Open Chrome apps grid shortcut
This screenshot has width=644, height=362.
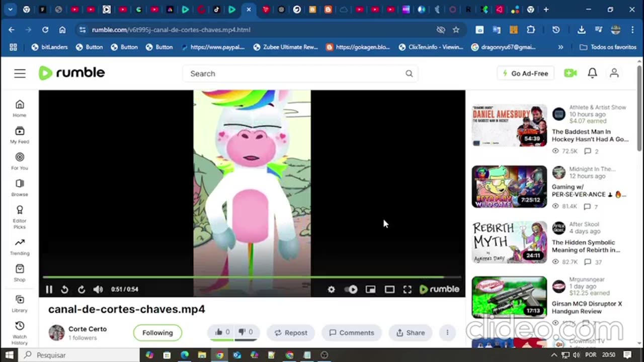[13, 47]
